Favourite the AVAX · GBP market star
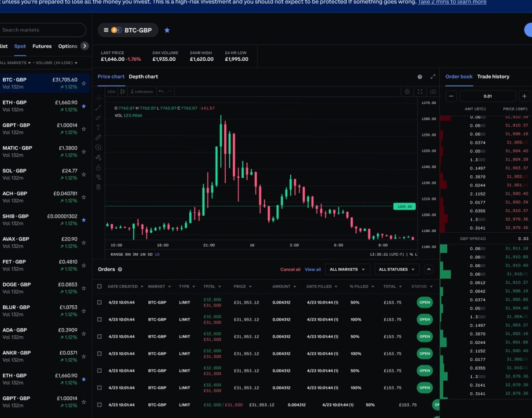532x418 pixels. pos(84,242)
